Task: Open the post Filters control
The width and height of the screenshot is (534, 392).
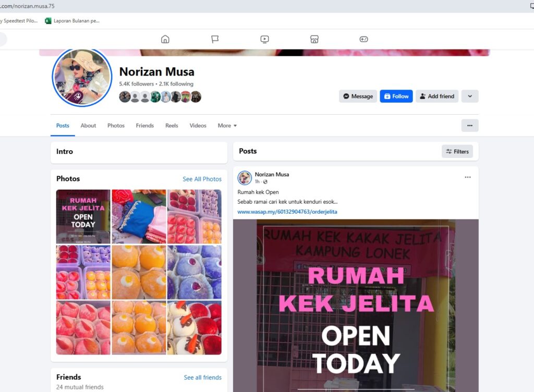Action: (457, 151)
